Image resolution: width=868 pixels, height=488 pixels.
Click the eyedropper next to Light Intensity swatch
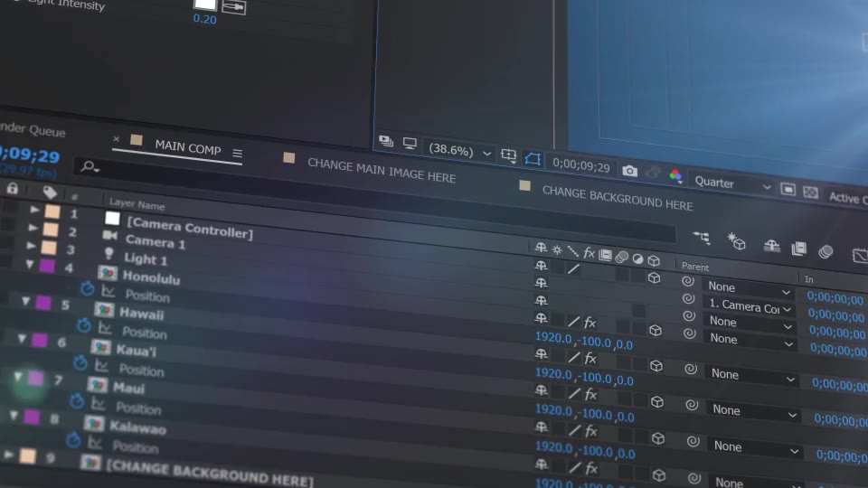click(233, 7)
